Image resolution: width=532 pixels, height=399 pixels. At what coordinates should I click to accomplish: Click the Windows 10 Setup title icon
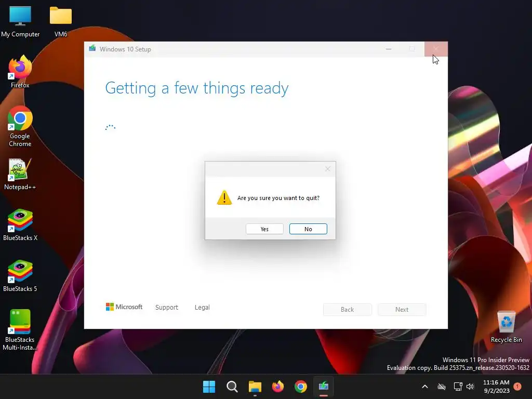coord(92,49)
